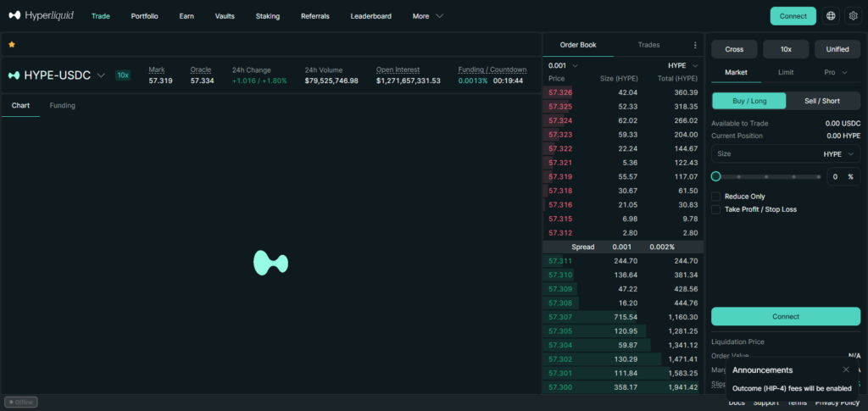
Task: Click the Hyperliquid logo
Action: point(41,15)
